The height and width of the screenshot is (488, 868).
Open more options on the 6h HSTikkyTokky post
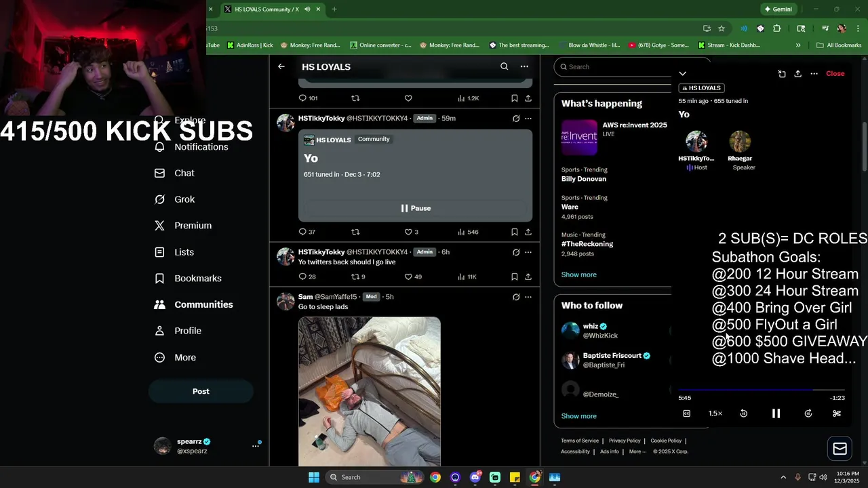pos(528,252)
